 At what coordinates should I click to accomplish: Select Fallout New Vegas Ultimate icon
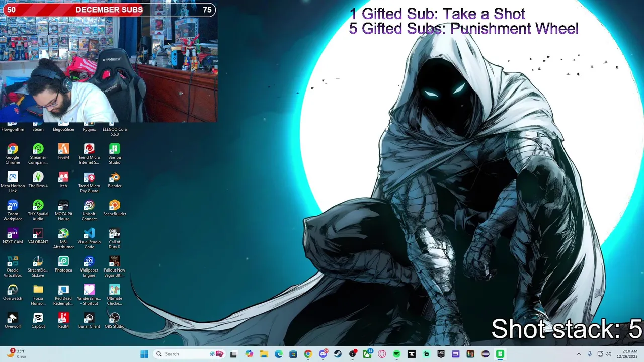(115, 267)
